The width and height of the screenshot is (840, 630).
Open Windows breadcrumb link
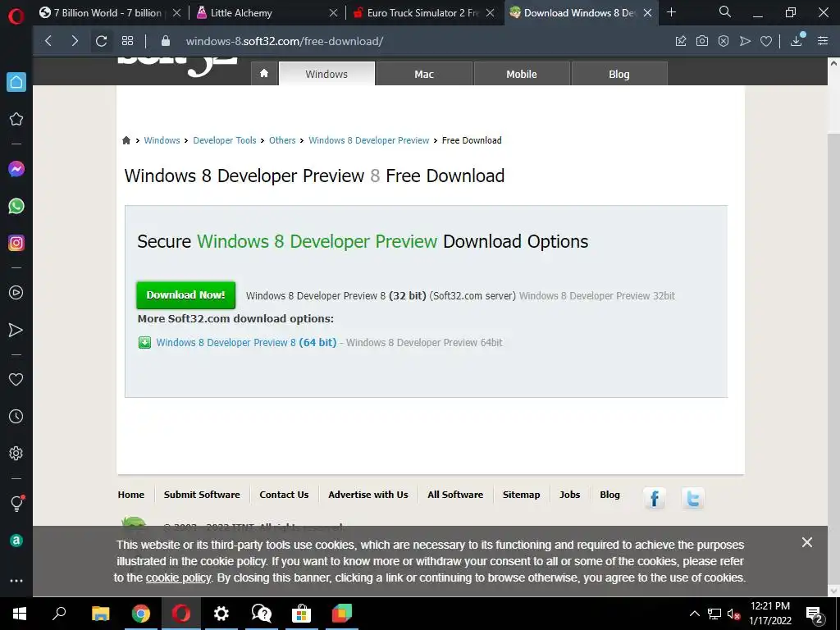pyautogui.click(x=162, y=140)
